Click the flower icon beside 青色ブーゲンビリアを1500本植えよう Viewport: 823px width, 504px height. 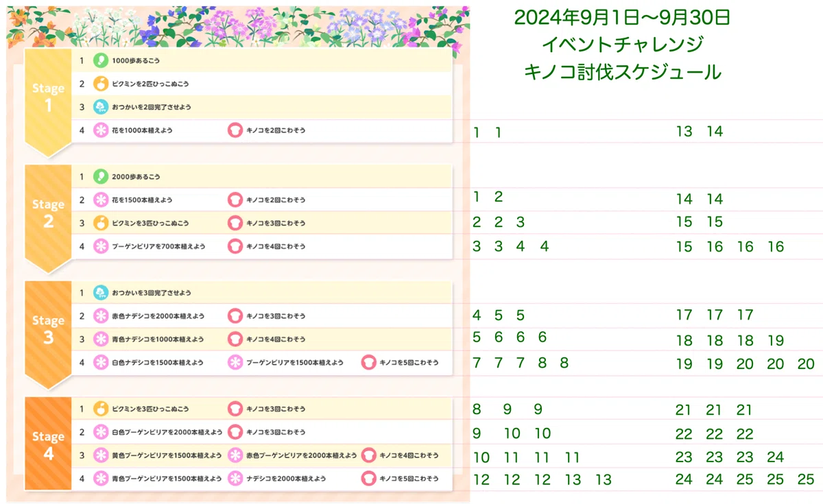[101, 479]
